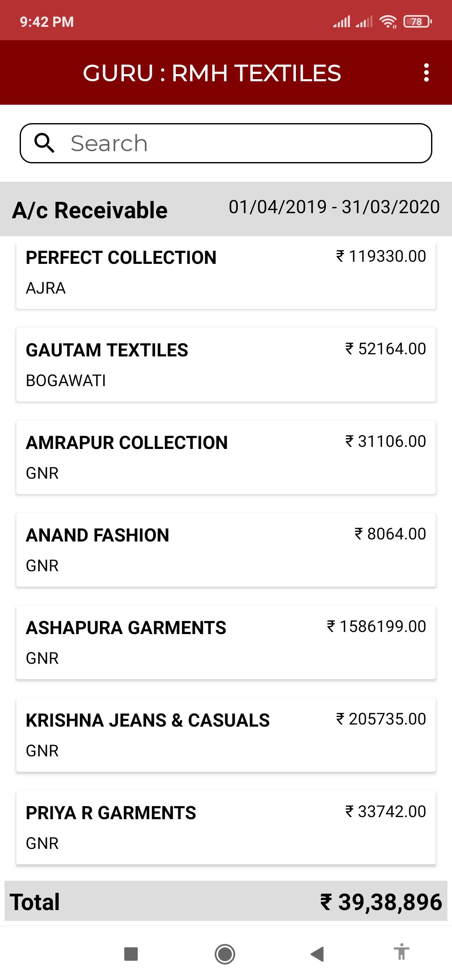This screenshot has height=980, width=452.
Task: Tap the GURU : RMH TEXTILES title
Action: click(x=212, y=73)
